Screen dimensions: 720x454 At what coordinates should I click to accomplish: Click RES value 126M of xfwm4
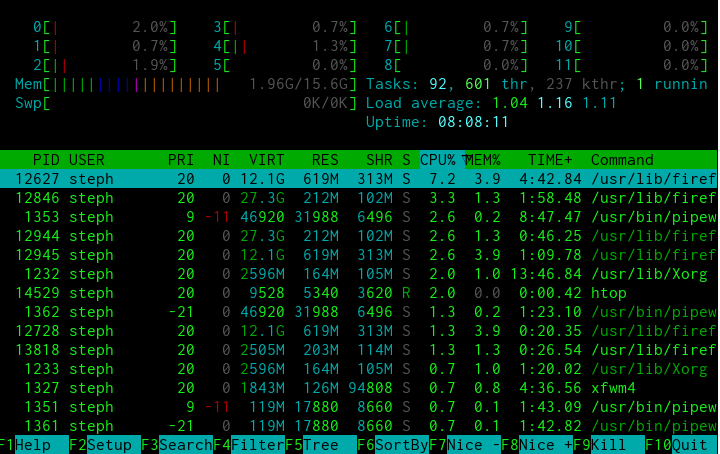[321, 388]
